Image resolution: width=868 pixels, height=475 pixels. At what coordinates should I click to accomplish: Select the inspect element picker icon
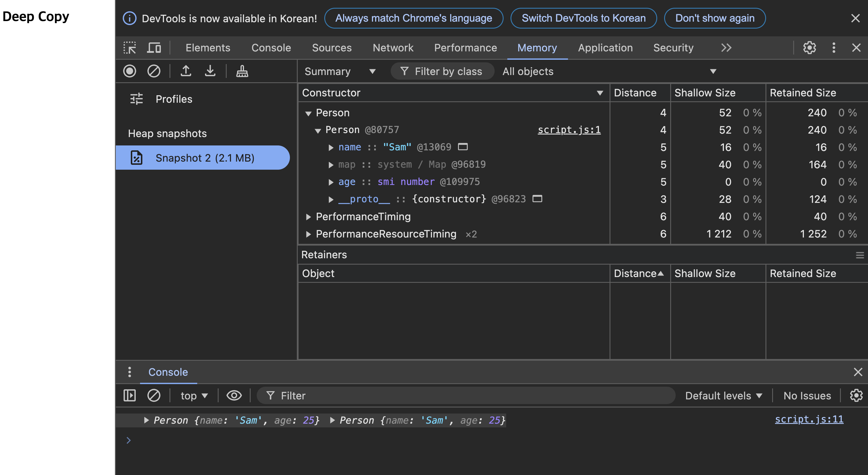pos(130,48)
